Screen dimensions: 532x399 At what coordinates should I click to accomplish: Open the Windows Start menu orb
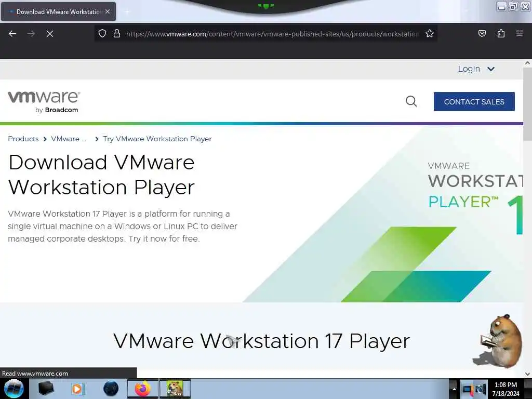[x=14, y=389]
